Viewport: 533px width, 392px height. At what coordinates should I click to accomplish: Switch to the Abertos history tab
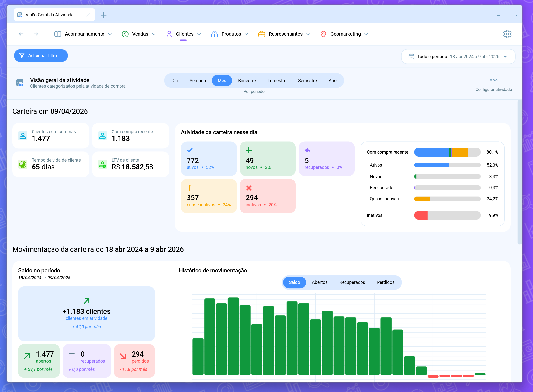coord(320,282)
